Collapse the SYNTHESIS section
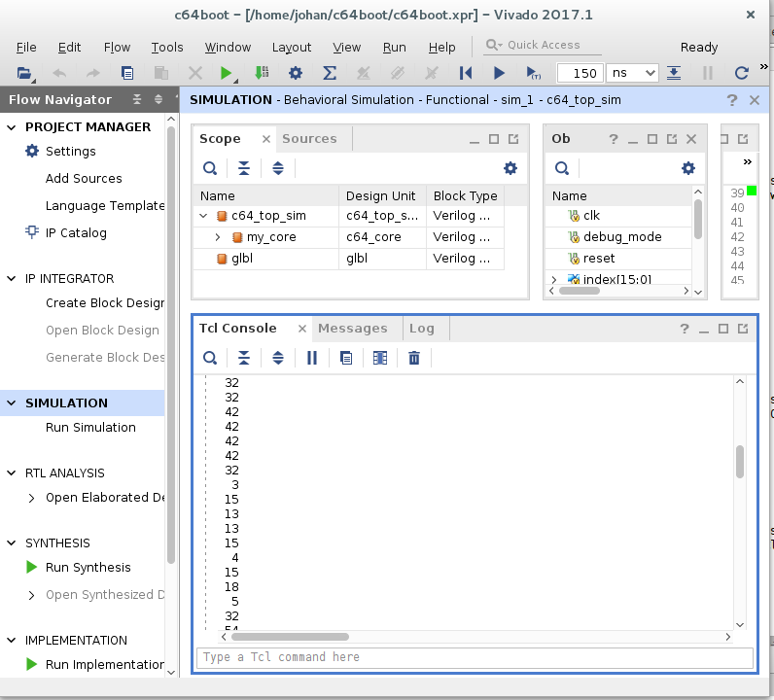This screenshot has width=774, height=700. coord(12,543)
